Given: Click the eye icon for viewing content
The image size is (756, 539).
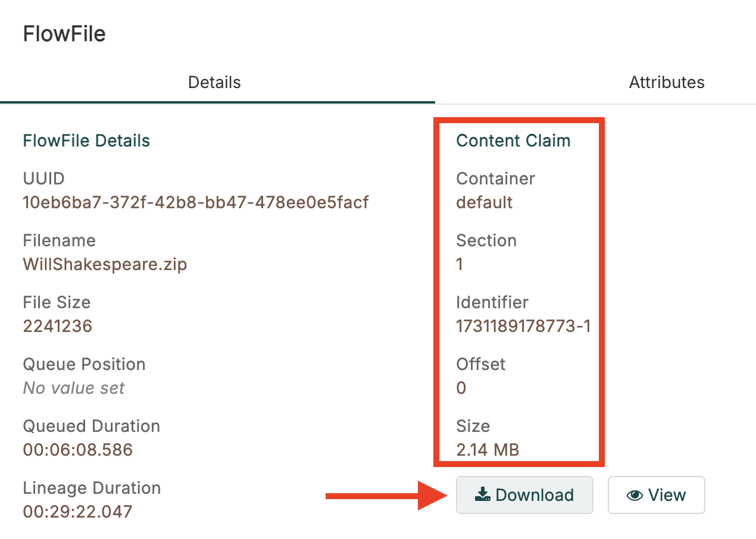Looking at the screenshot, I should 635,495.
